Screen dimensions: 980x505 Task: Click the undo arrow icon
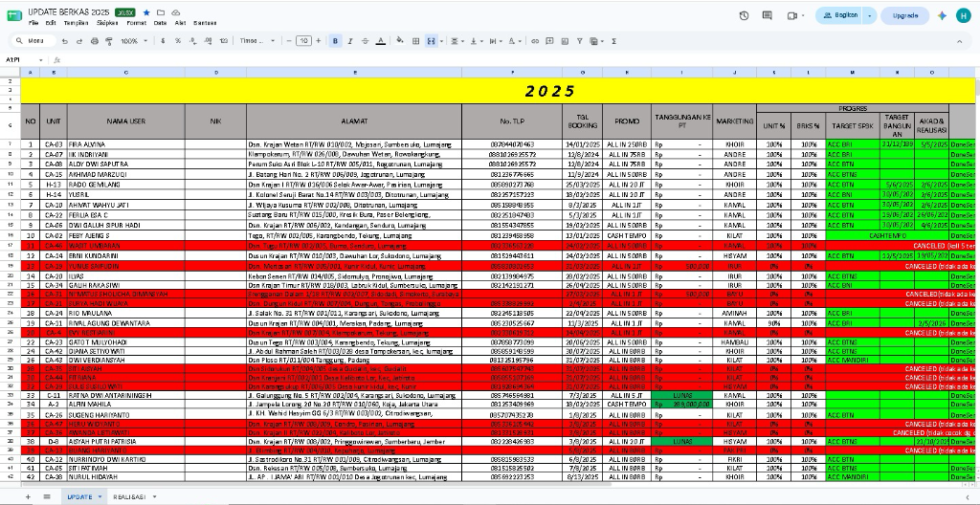pyautogui.click(x=64, y=41)
